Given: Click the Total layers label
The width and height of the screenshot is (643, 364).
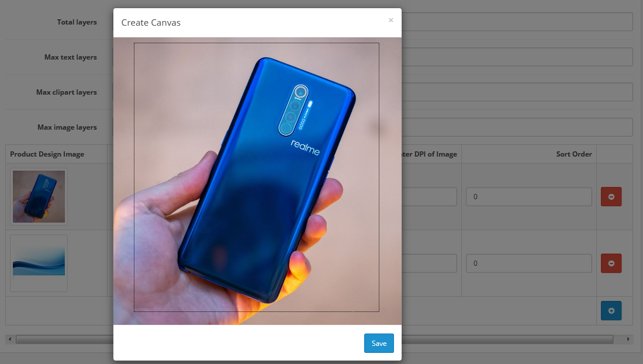Looking at the screenshot, I should 77,22.
